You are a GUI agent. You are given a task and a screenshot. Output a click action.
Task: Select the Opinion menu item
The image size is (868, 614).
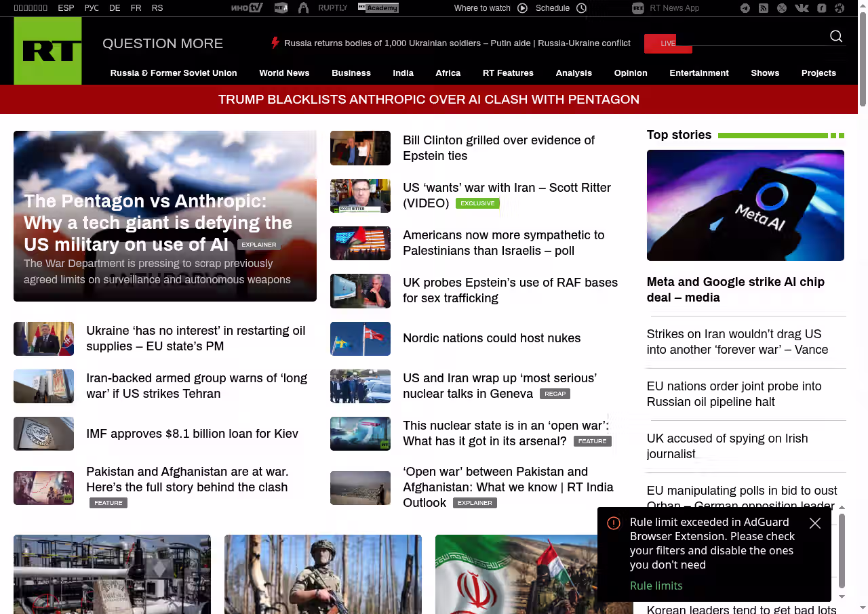pos(631,73)
